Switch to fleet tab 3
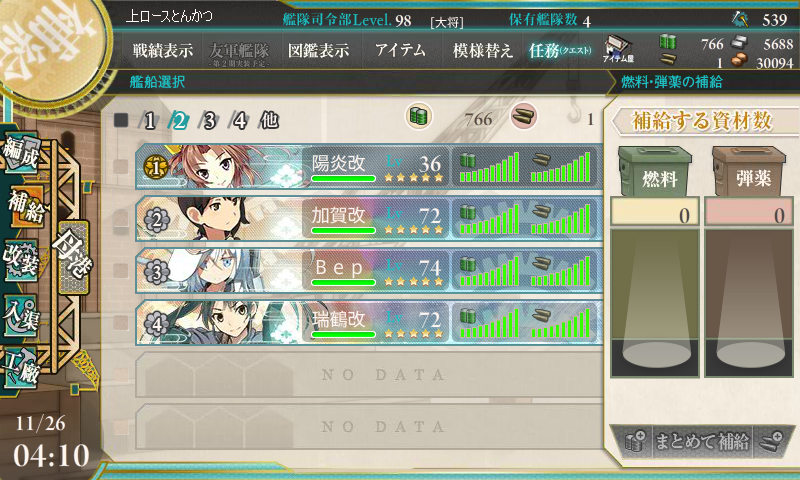Image resolution: width=800 pixels, height=480 pixels. 209,121
